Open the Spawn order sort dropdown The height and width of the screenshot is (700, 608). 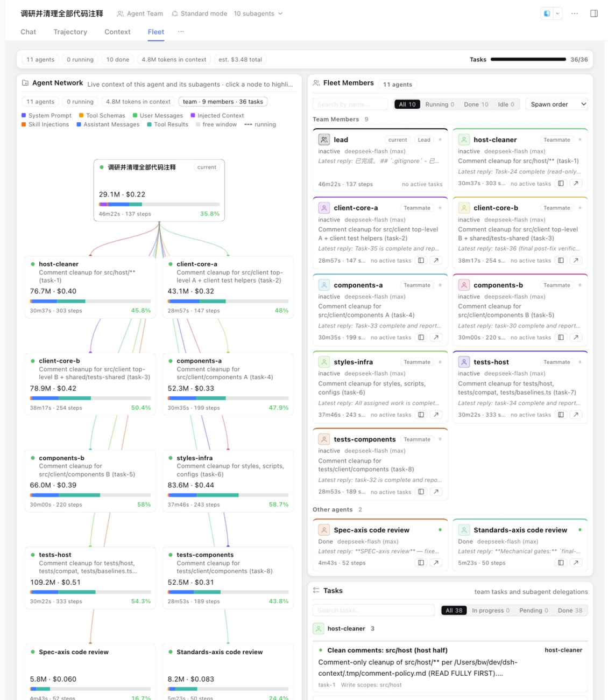point(556,104)
